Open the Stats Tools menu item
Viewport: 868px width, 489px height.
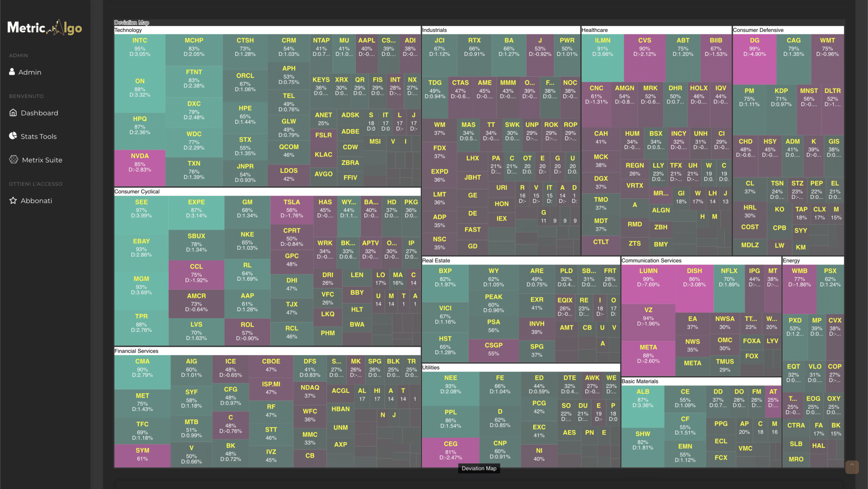point(38,136)
